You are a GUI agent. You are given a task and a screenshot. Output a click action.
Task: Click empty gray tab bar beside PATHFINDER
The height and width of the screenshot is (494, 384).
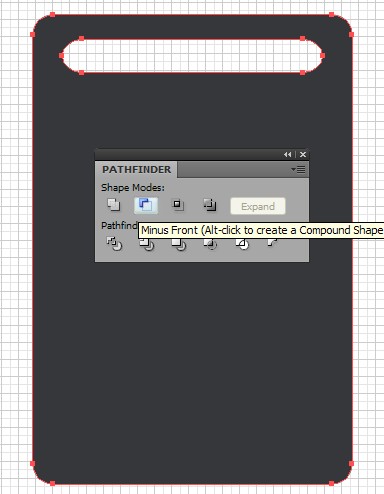coord(233,170)
